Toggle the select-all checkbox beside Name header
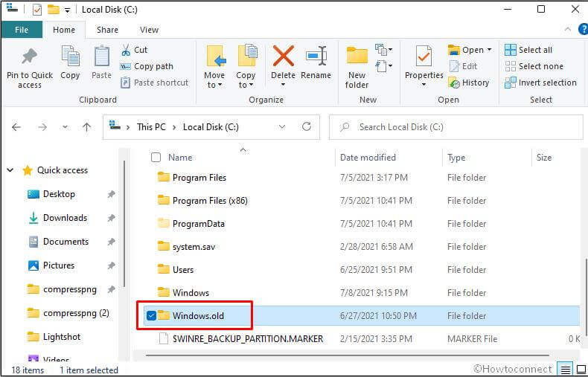Image resolution: width=588 pixels, height=377 pixels. [156, 158]
